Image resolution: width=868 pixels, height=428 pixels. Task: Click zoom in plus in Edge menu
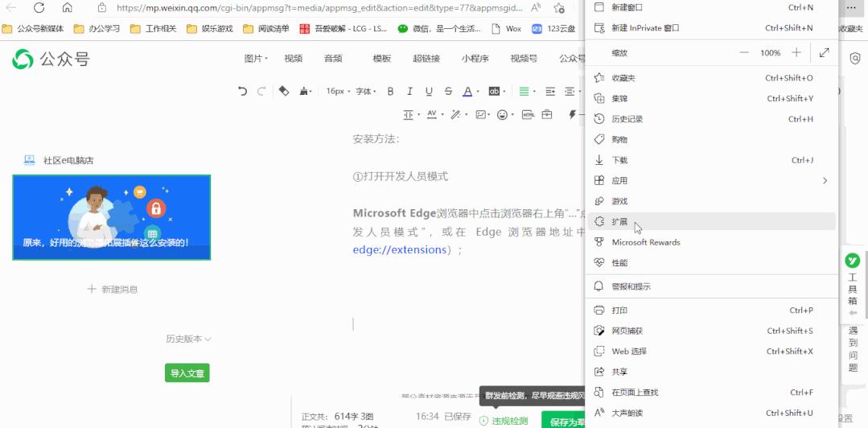click(796, 52)
